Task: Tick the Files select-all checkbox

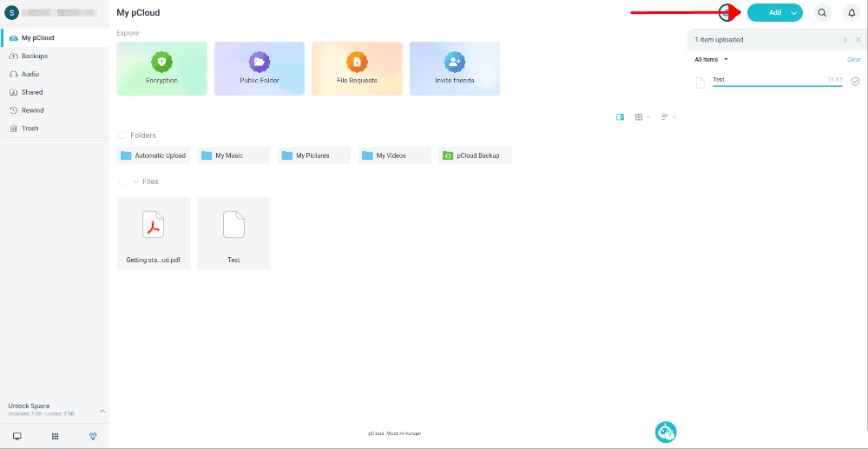Action: coord(122,182)
